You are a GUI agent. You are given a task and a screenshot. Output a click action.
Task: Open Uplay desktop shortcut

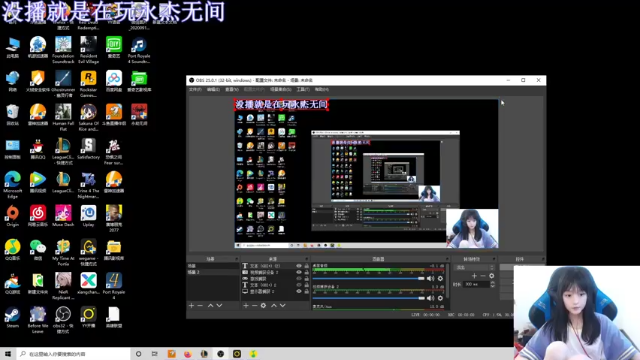[x=88, y=216]
